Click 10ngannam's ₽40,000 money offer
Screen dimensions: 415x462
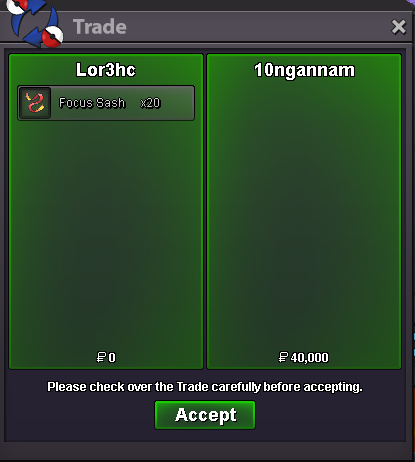point(304,357)
